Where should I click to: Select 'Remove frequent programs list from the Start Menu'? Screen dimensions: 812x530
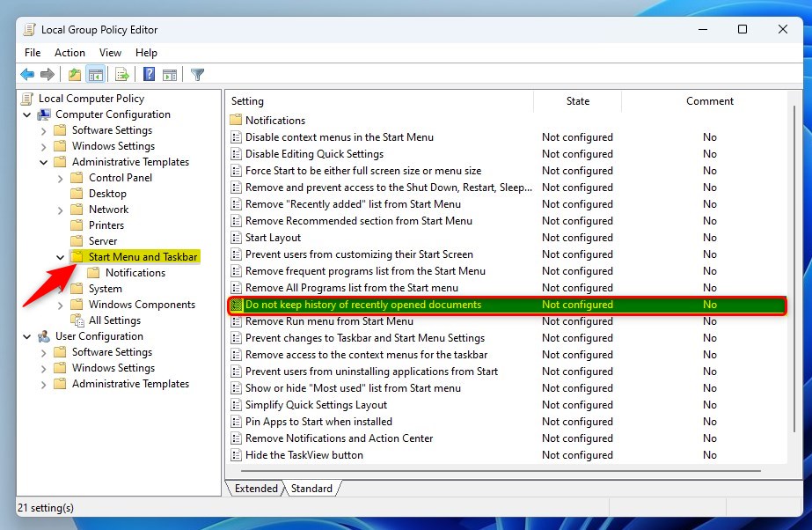click(365, 271)
